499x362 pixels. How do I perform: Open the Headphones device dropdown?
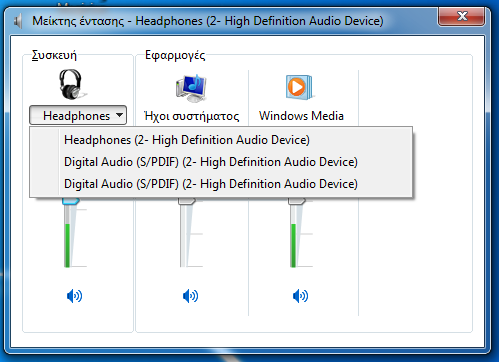pyautogui.click(x=78, y=115)
